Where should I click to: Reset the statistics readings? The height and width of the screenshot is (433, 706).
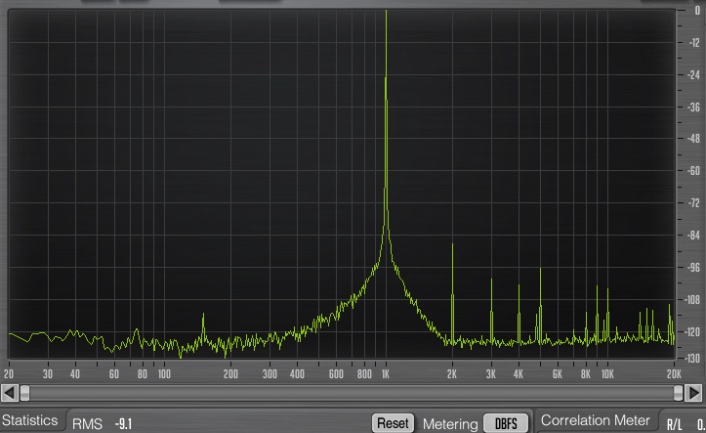(x=393, y=423)
